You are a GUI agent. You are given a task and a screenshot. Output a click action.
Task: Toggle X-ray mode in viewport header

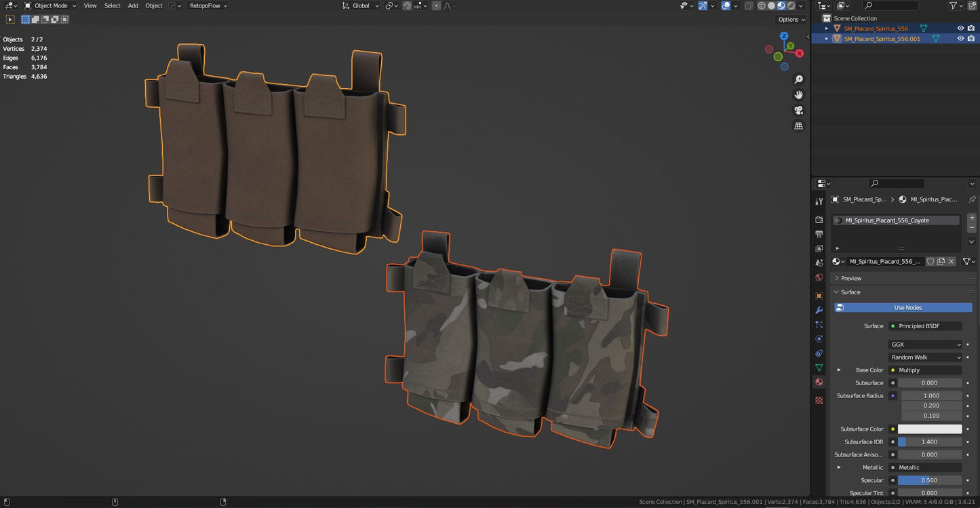coord(748,5)
